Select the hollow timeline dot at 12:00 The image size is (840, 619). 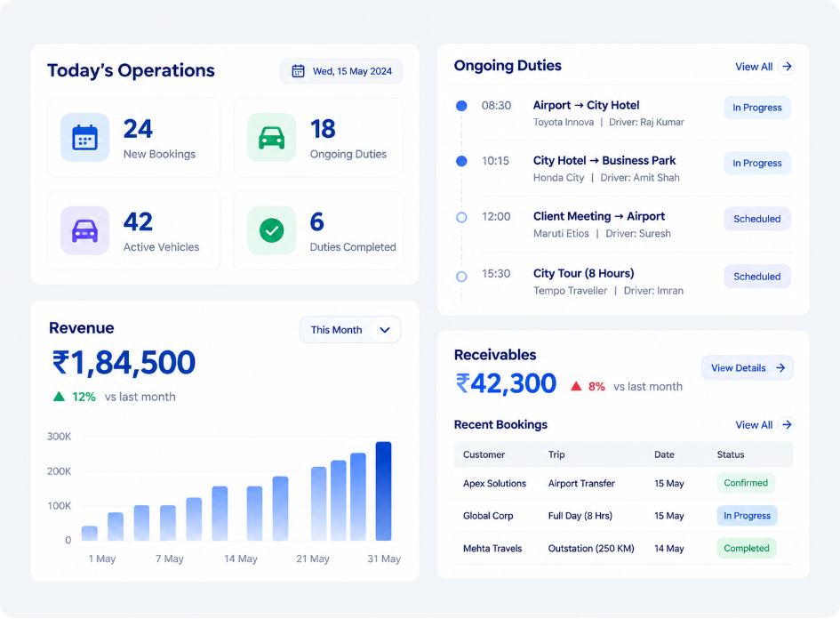tap(461, 217)
